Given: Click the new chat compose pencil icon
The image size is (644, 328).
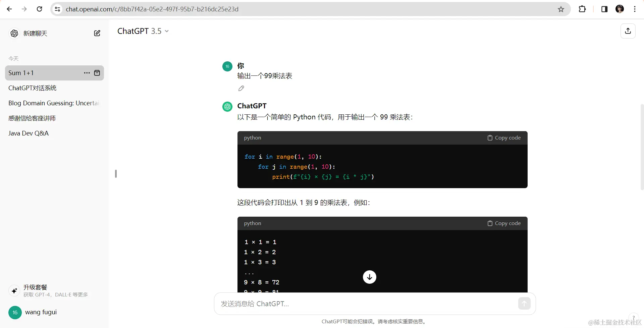Looking at the screenshot, I should tap(97, 33).
